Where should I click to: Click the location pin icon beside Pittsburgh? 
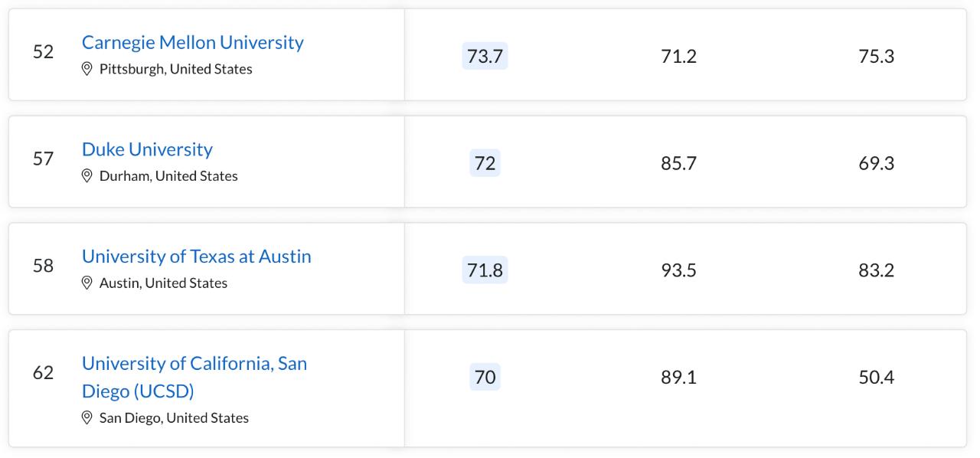87,69
